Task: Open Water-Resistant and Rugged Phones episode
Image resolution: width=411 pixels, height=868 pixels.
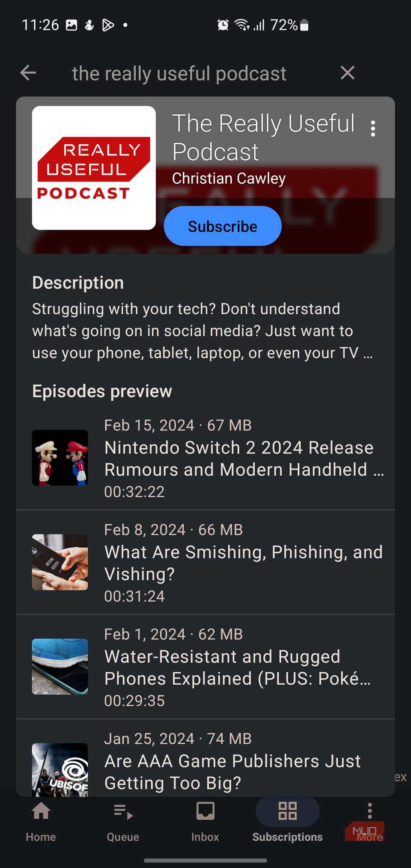Action: click(205, 667)
